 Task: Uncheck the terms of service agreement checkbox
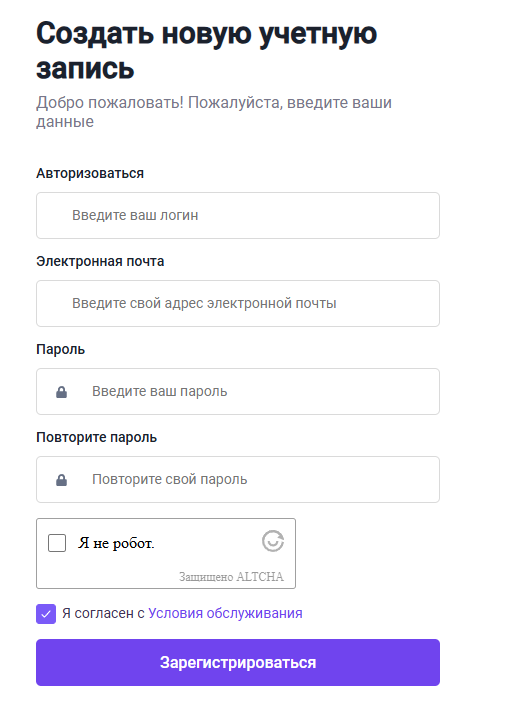(x=46, y=614)
